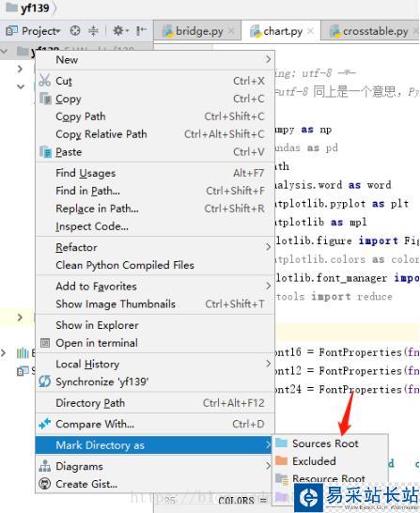Select Copy Relative Path menu item
Image resolution: width=420 pixels, height=513 pixels.
pyautogui.click(x=155, y=134)
